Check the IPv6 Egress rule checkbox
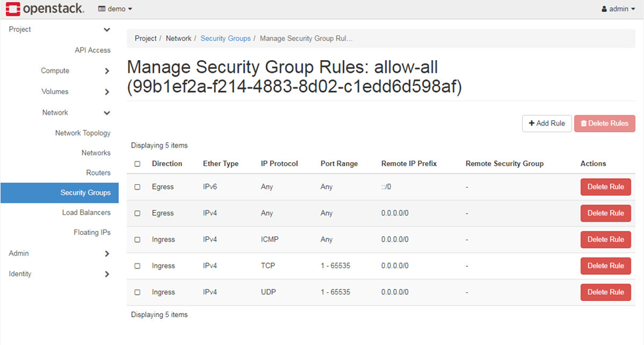The image size is (644, 345). click(137, 187)
